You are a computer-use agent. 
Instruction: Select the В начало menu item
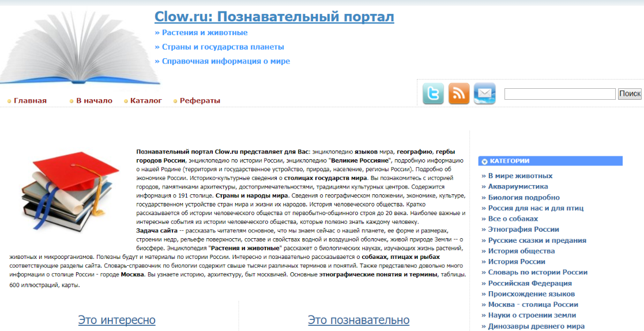(x=94, y=100)
